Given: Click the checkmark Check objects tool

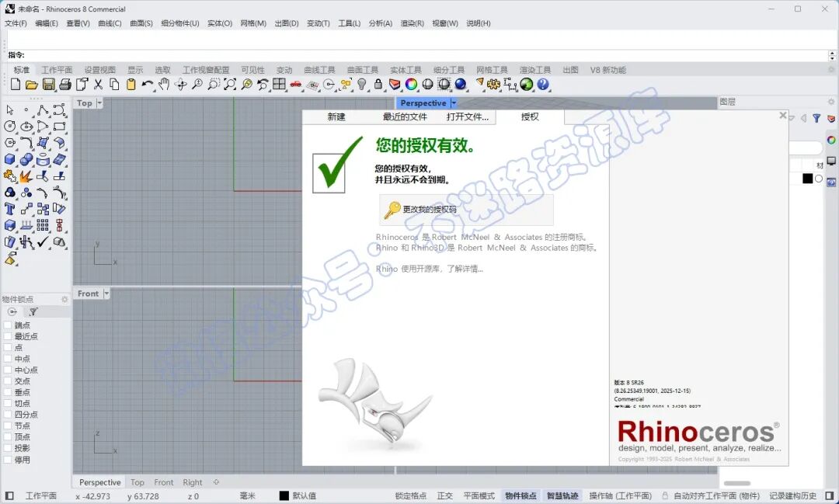Looking at the screenshot, I should (43, 242).
